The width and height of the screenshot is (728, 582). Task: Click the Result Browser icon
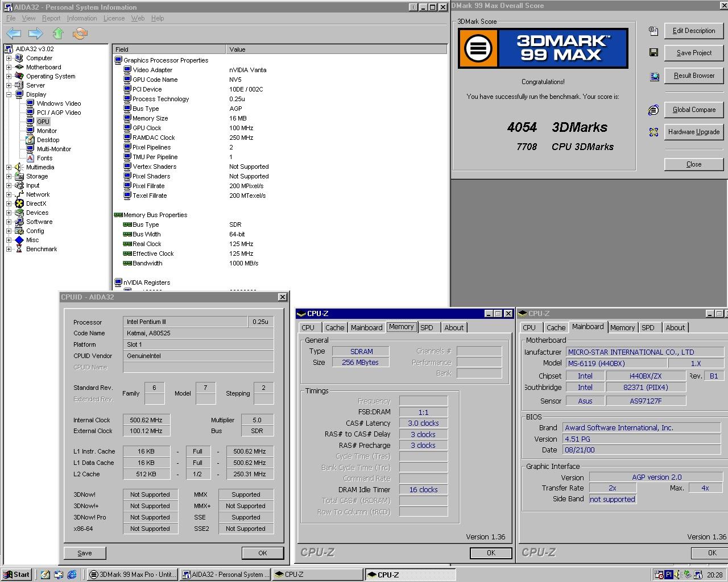coord(653,76)
